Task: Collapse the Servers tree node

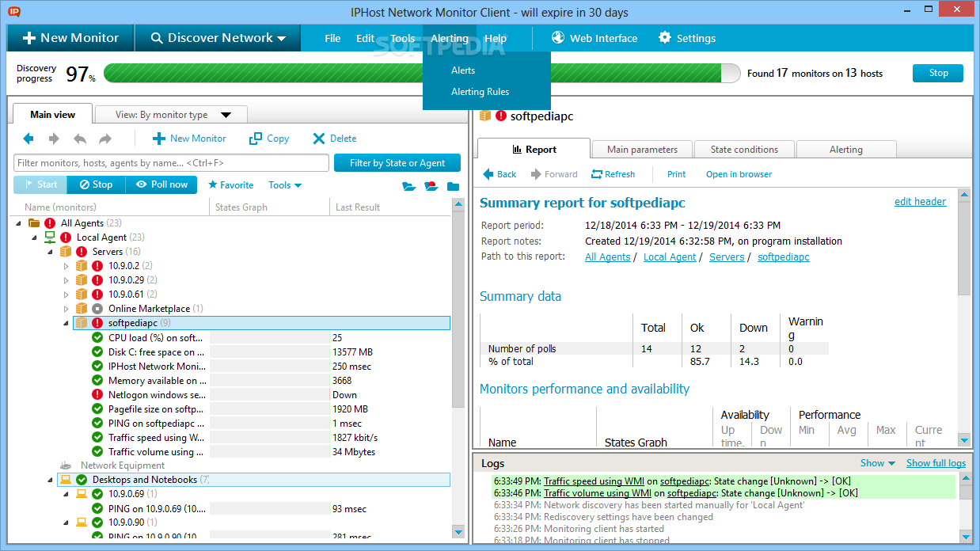Action: click(50, 252)
